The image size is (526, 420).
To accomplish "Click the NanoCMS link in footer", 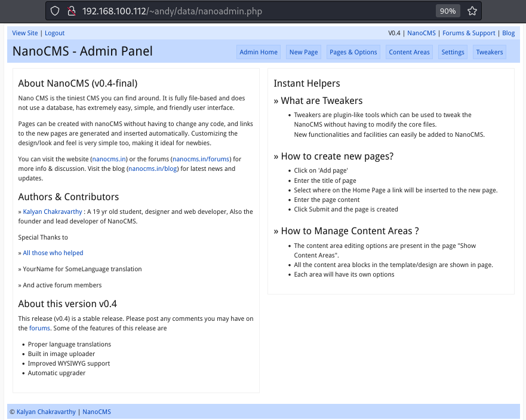I will (x=97, y=412).
